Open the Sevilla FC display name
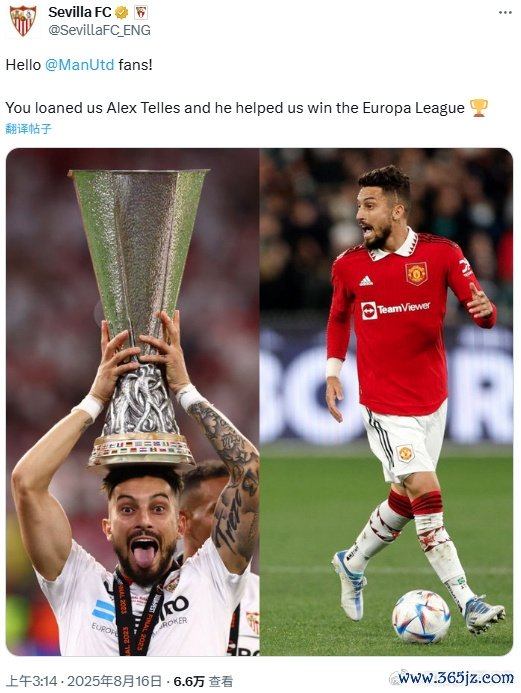The image size is (521, 693). pyautogui.click(x=80, y=12)
